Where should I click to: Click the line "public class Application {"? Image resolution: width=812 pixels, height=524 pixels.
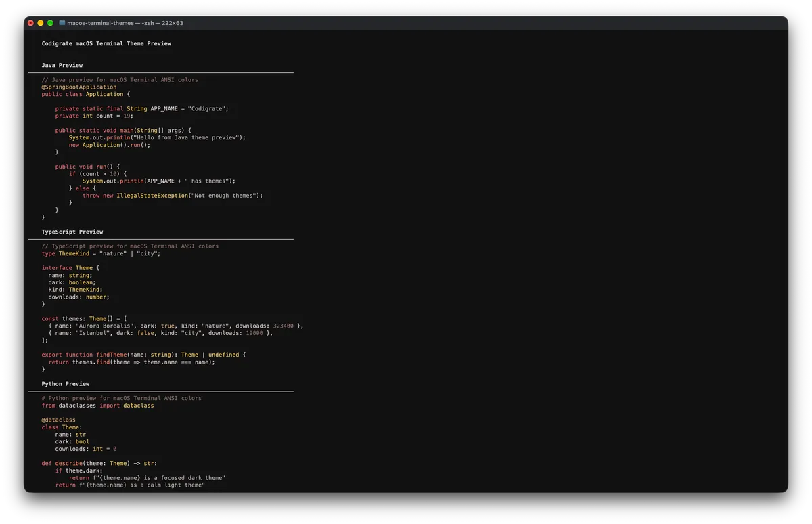(86, 94)
